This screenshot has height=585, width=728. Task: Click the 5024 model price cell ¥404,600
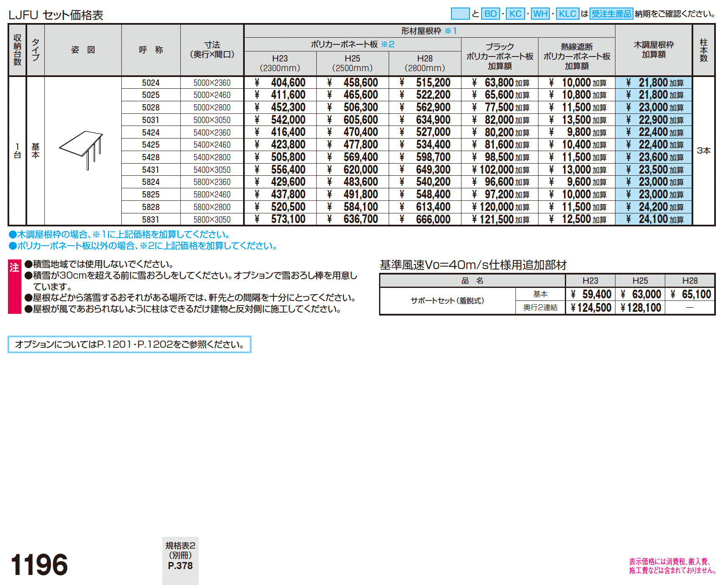[x=280, y=82]
